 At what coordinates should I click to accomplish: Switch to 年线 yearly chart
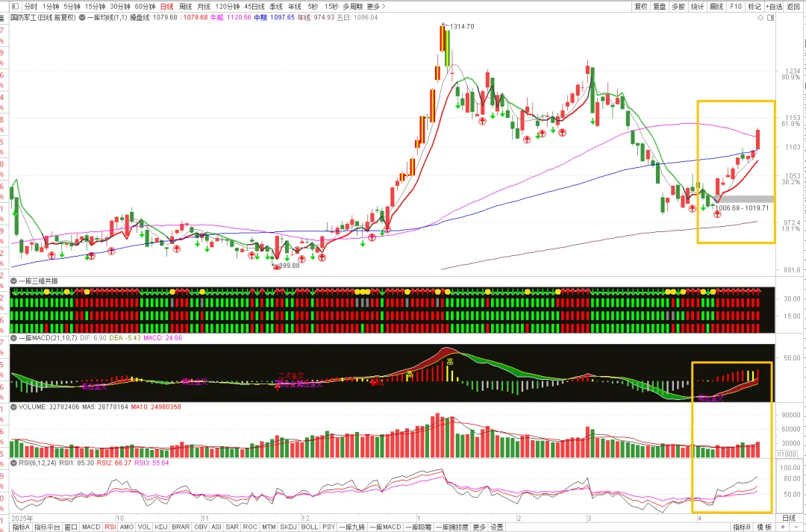click(x=295, y=6)
